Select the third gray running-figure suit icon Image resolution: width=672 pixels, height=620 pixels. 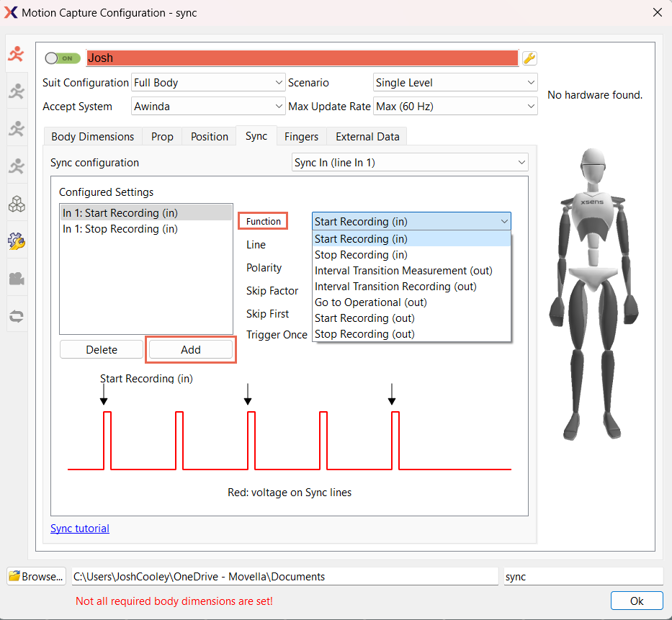point(17,129)
